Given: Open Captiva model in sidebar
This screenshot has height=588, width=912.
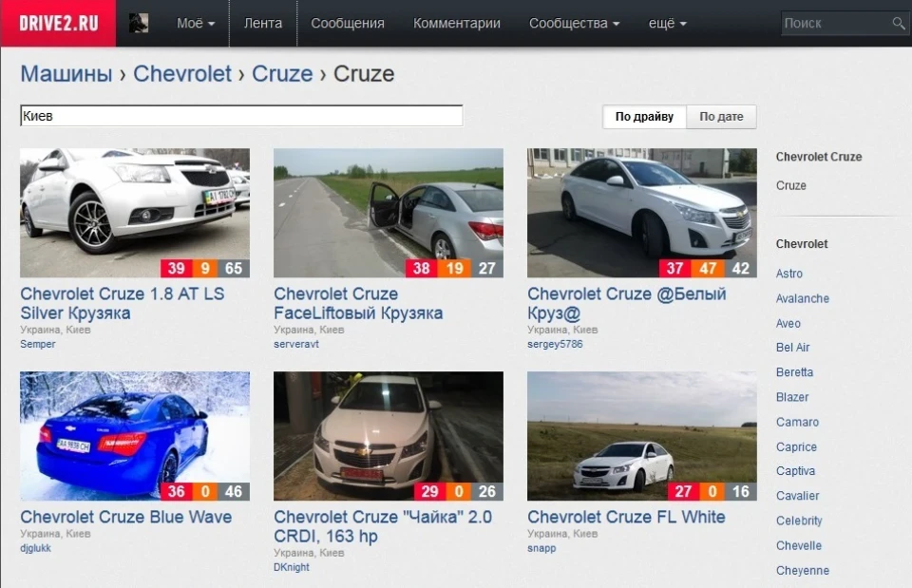Looking at the screenshot, I should tap(796, 471).
